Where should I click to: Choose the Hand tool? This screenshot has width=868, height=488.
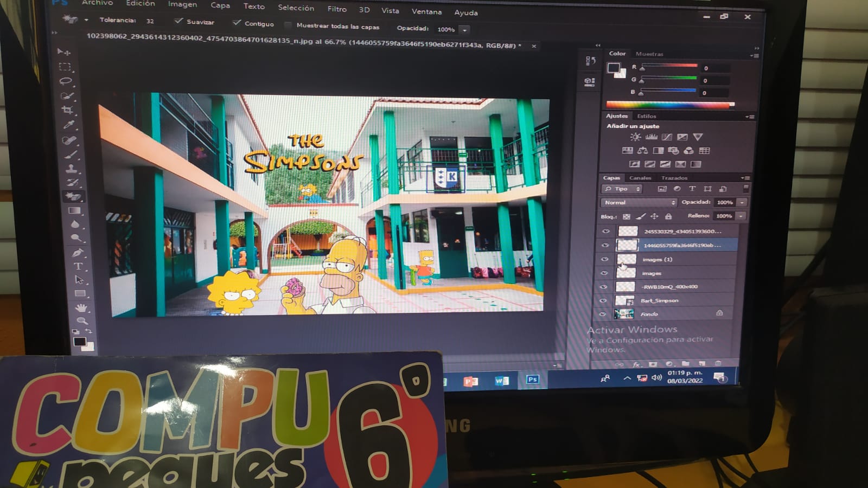click(81, 307)
